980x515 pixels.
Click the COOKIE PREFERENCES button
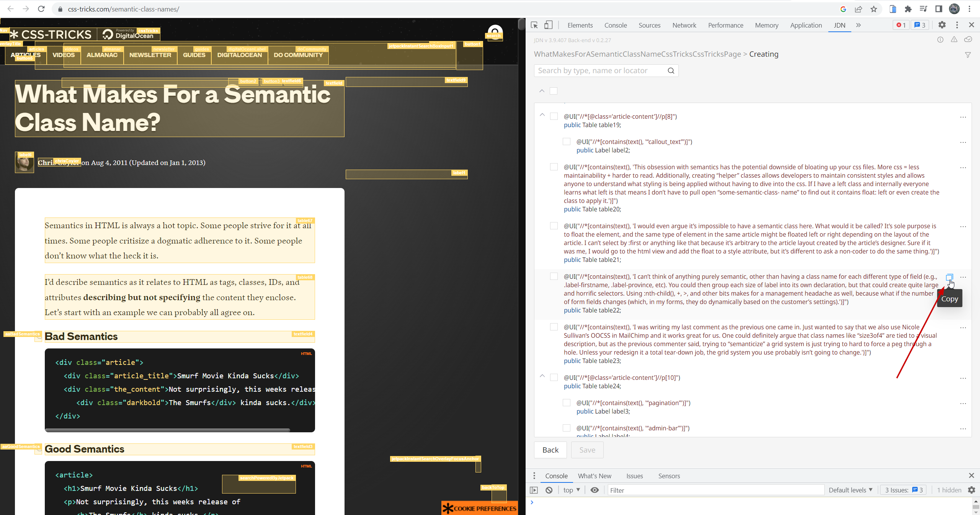coord(480,508)
